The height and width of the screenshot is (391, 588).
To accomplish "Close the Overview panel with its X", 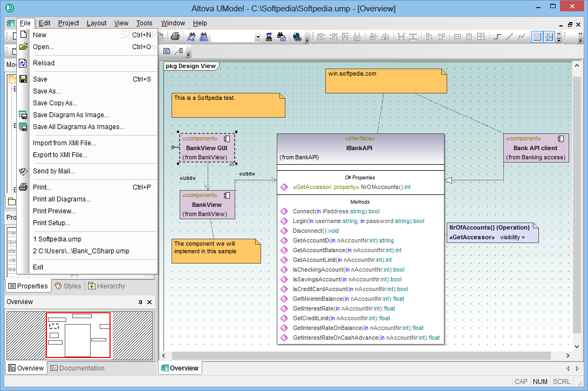I will 149,302.
